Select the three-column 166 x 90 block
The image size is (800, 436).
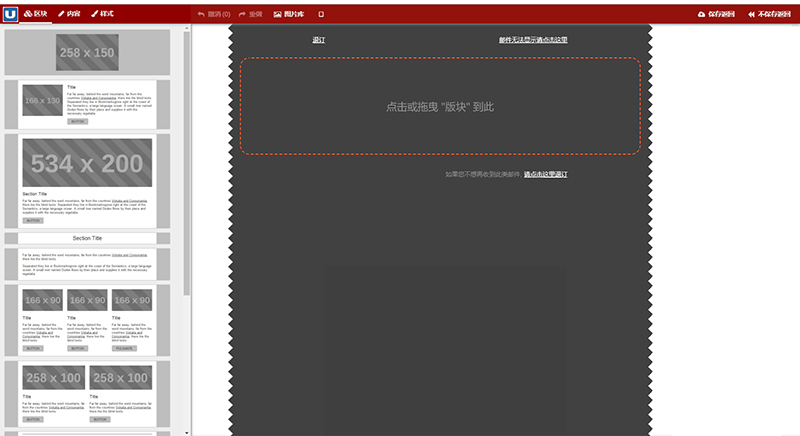[x=87, y=319]
